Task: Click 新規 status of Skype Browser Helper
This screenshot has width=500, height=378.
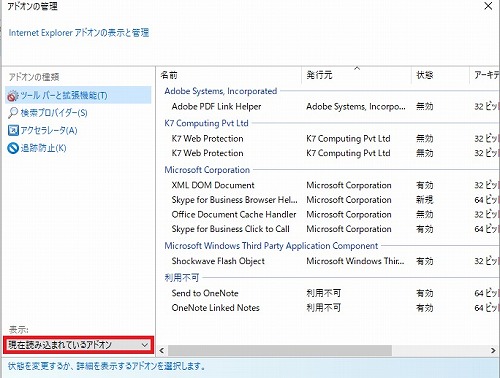Action: point(425,200)
